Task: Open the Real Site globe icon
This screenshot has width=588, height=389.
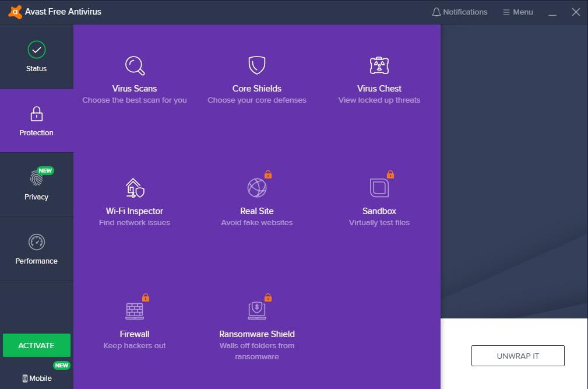Action: coord(257,188)
